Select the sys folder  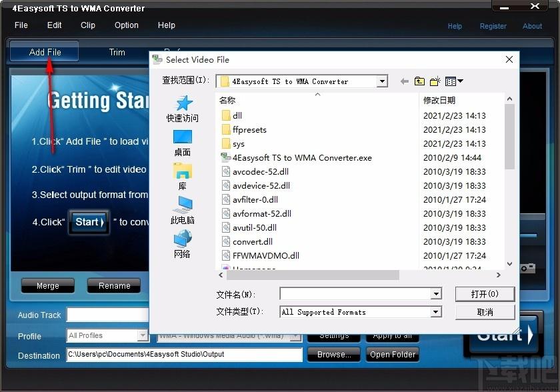tap(233, 144)
